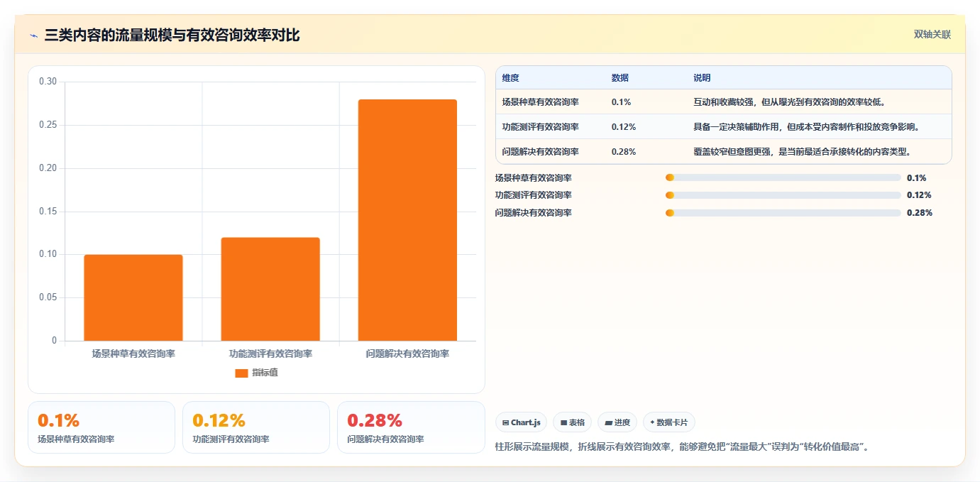980x482 pixels.
Task: Select the 进度 tag chip
Action: (x=617, y=422)
